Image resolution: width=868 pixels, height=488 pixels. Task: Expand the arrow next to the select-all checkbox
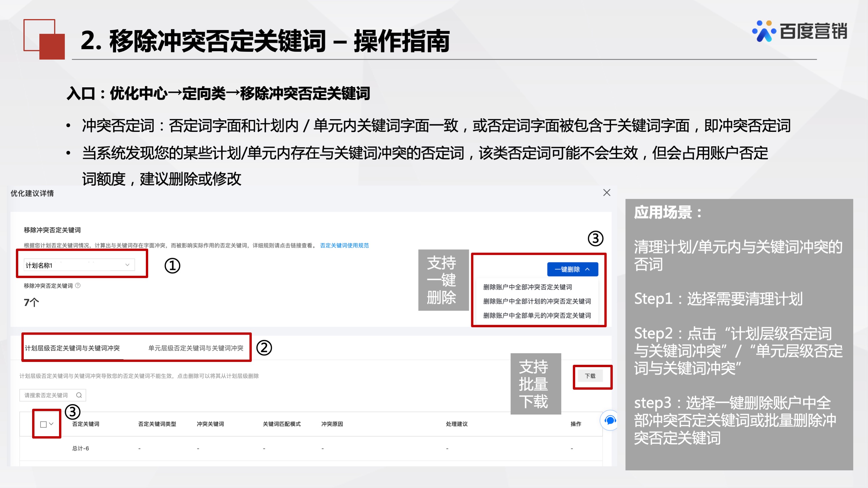[x=51, y=423]
